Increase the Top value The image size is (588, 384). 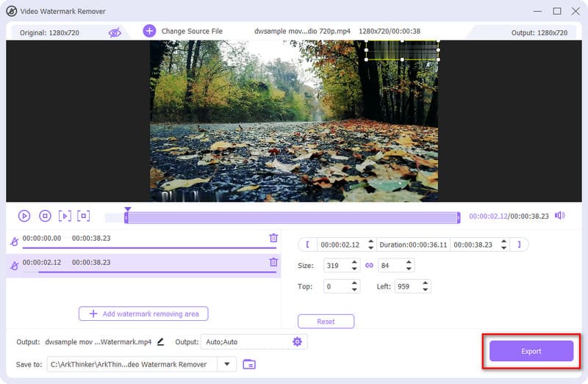point(354,283)
